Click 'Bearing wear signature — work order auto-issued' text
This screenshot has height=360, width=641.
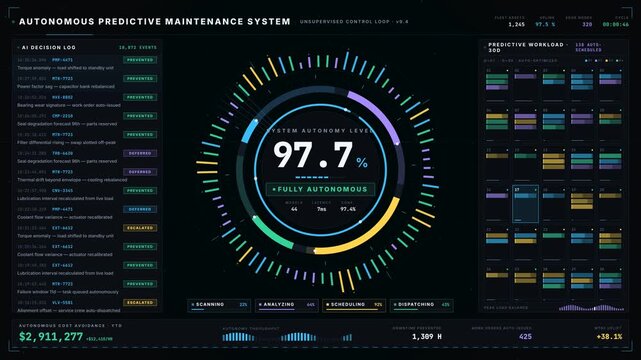69,105
